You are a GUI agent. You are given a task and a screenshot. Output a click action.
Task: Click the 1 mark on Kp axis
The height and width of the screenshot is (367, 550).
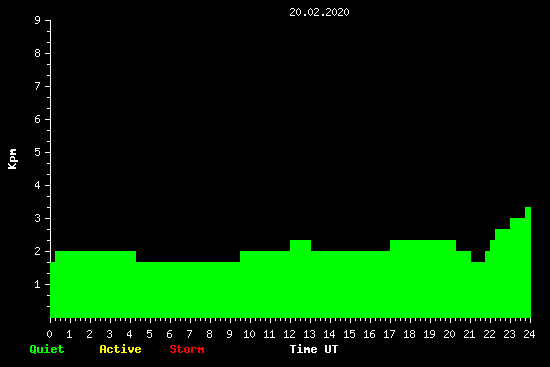[x=38, y=284]
